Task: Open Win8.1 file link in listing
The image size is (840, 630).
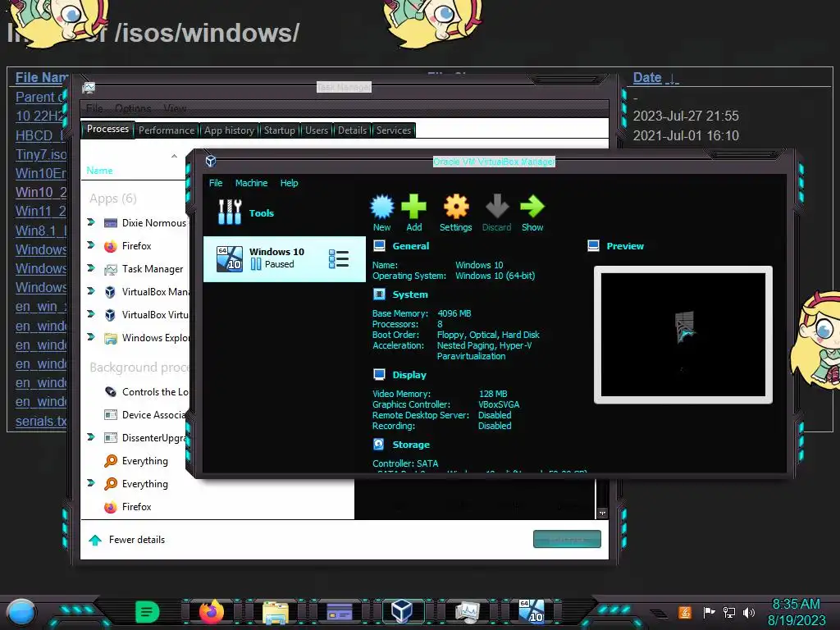Action: 41,231
